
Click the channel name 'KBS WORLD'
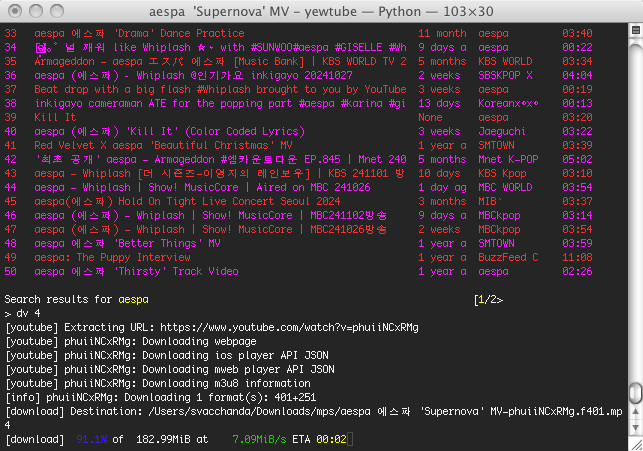click(x=505, y=61)
